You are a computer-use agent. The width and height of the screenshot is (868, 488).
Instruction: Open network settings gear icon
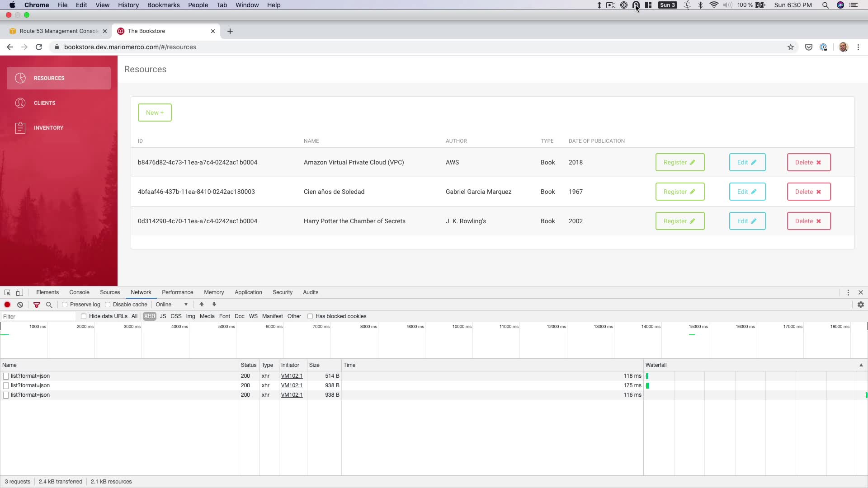point(860,305)
